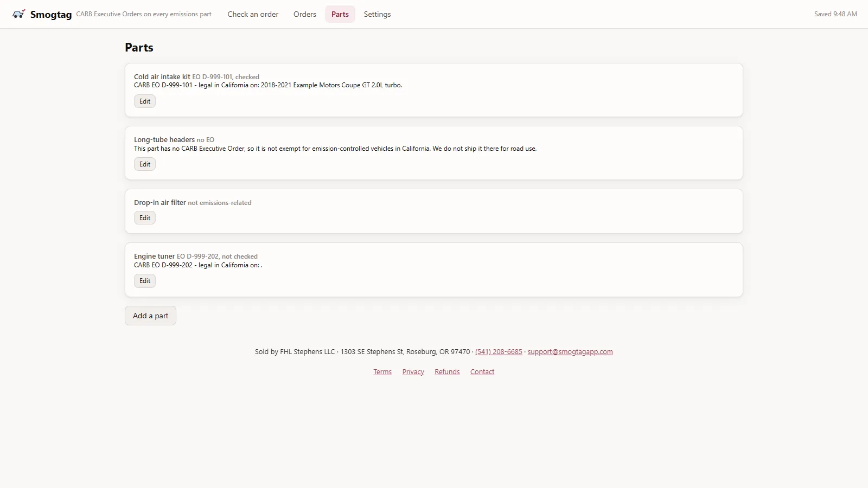Select the Parts tab

tap(340, 14)
